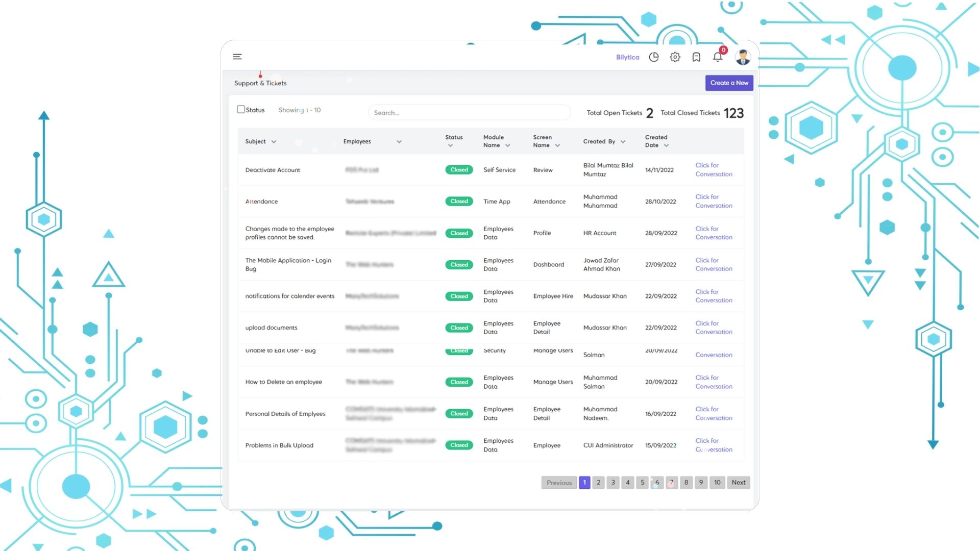Click the history/clock icon
Viewport: 980px width, 551px height.
click(x=653, y=57)
